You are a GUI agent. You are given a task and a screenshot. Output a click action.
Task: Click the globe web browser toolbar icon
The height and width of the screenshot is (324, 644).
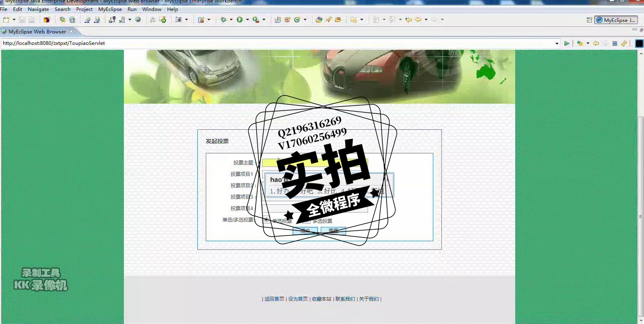tap(138, 20)
